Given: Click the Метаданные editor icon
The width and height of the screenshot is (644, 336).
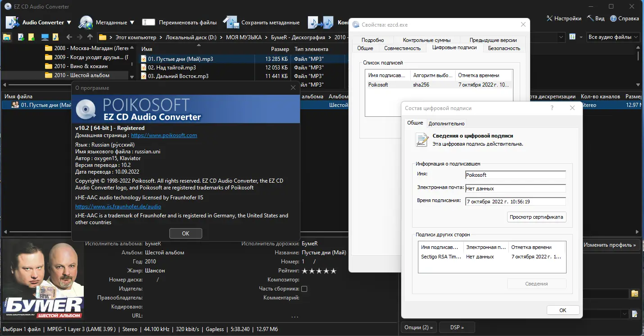Looking at the screenshot, I should click(x=86, y=22).
